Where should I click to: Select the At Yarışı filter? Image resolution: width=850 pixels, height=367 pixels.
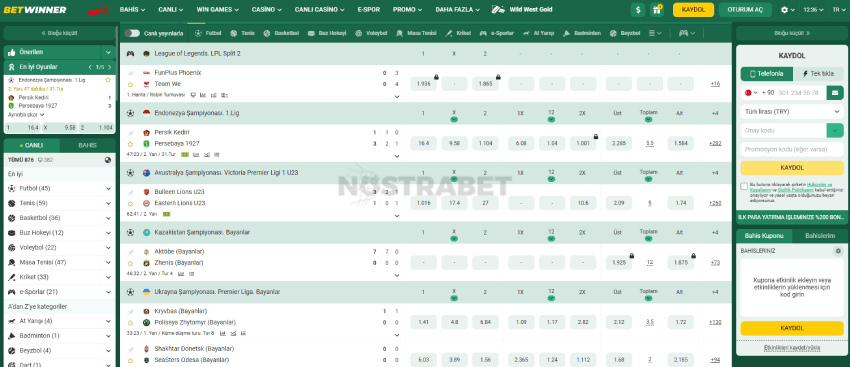(539, 33)
